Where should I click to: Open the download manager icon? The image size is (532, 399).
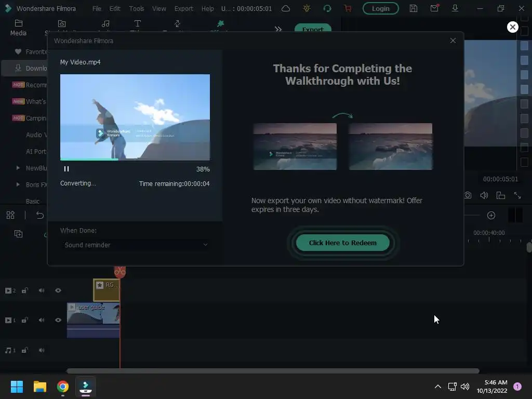pos(455,8)
